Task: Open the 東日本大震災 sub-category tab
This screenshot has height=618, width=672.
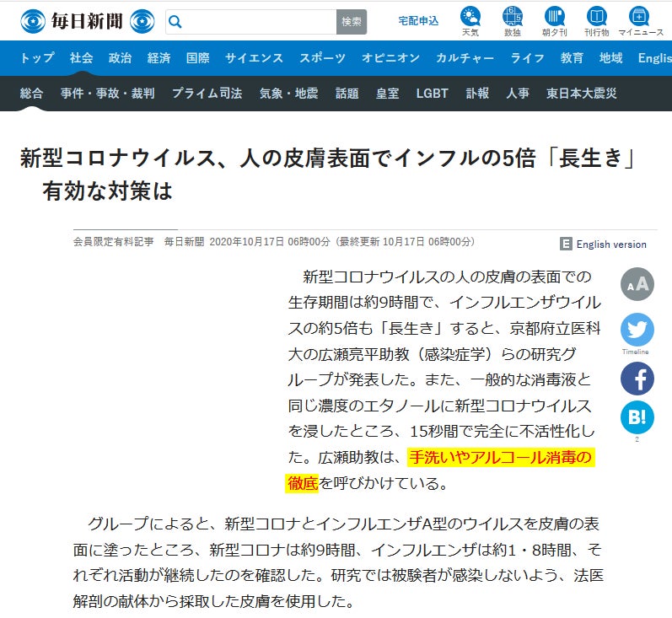Action: [581, 94]
